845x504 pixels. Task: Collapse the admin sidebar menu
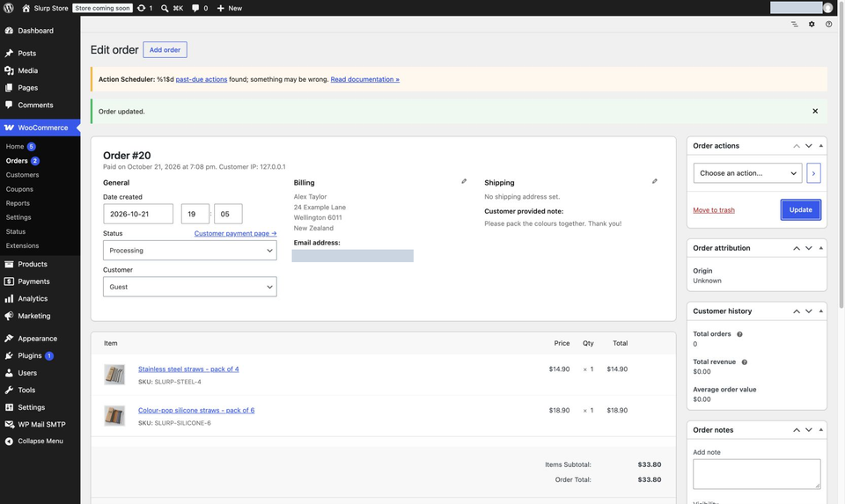(x=40, y=441)
